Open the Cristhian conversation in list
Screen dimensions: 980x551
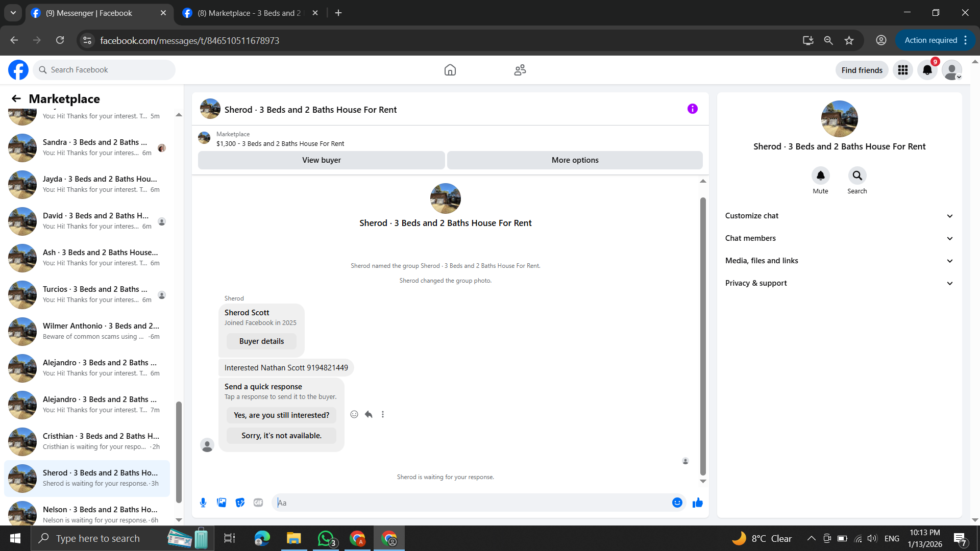[87, 441]
